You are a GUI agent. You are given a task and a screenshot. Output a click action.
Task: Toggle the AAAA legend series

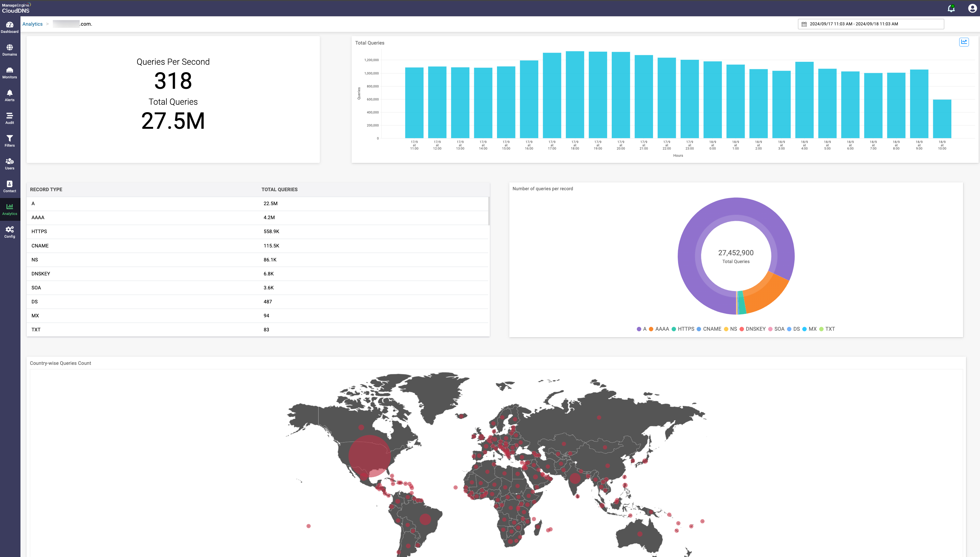click(x=661, y=329)
